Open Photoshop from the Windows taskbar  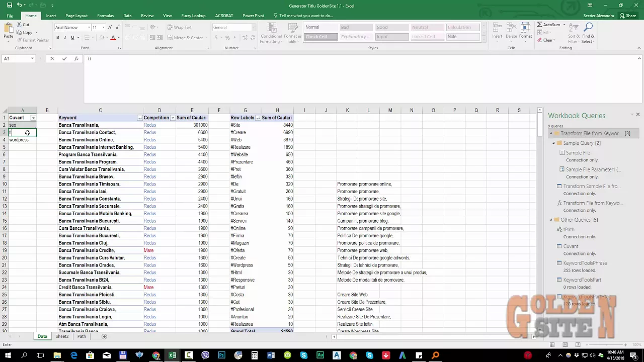point(221,355)
